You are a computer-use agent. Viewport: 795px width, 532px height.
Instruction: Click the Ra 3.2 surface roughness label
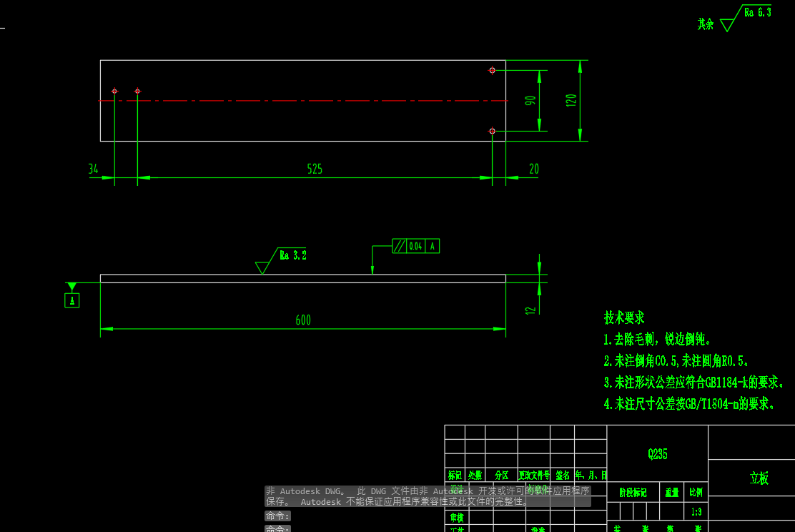pyautogui.click(x=293, y=255)
